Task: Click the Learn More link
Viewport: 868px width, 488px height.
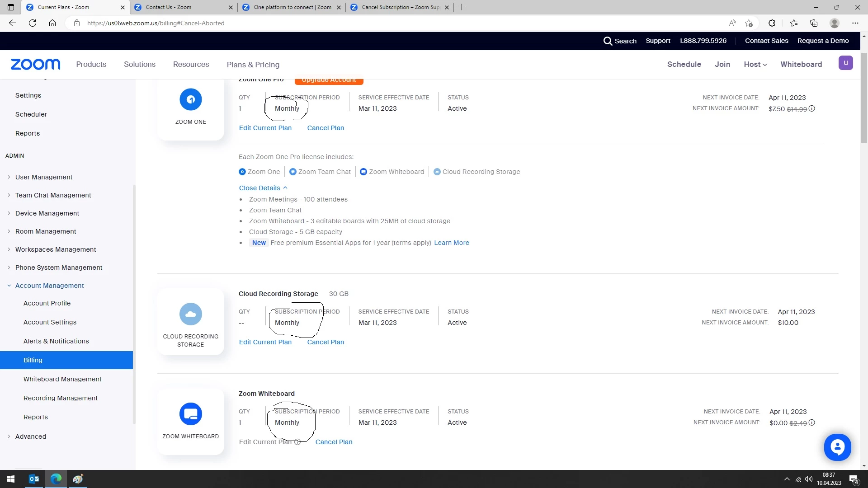Action: [451, 243]
